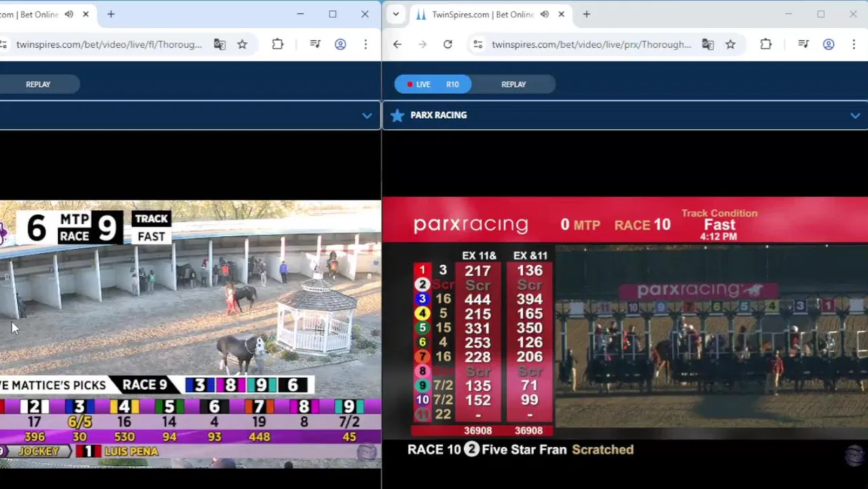Click right window URL twinspires.com/bet/video/live/prx
This screenshot has width=868, height=489.
pos(591,44)
